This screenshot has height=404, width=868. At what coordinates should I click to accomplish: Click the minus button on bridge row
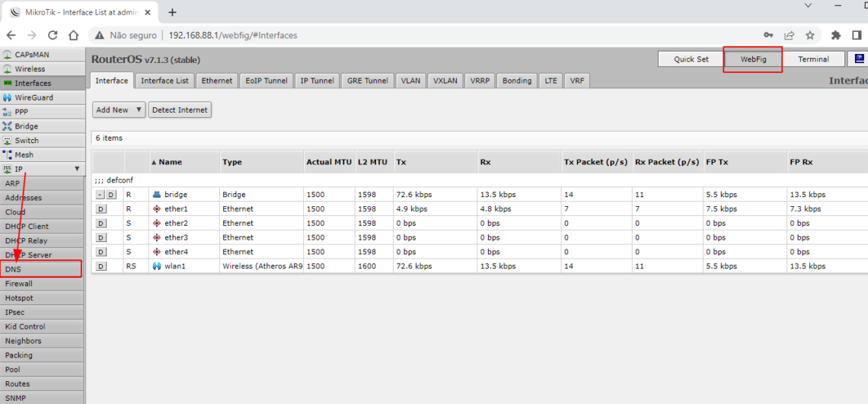100,195
